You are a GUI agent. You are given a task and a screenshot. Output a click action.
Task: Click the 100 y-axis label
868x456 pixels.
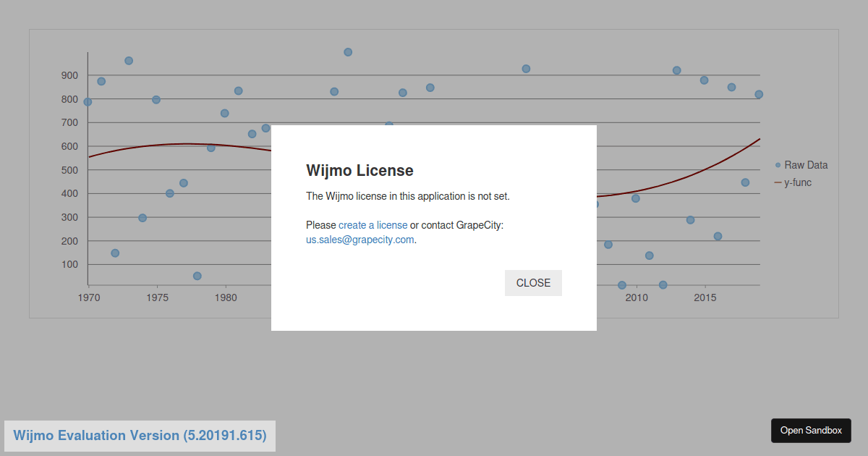pyautogui.click(x=69, y=264)
